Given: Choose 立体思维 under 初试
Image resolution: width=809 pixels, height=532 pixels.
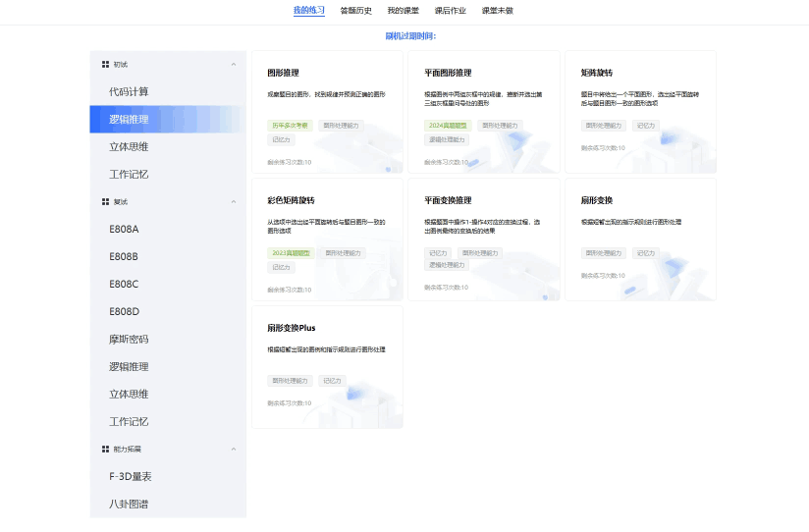Looking at the screenshot, I should (129, 146).
